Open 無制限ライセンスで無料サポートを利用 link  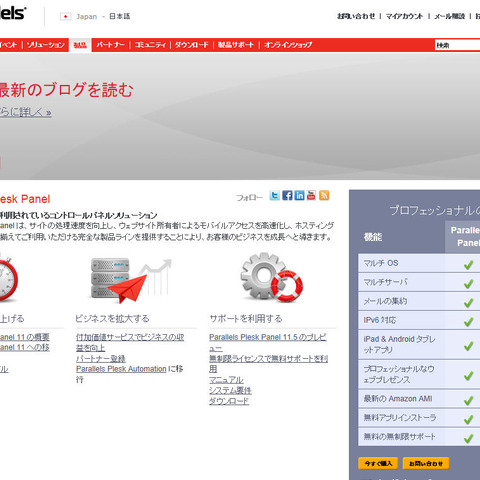pyautogui.click(x=269, y=364)
